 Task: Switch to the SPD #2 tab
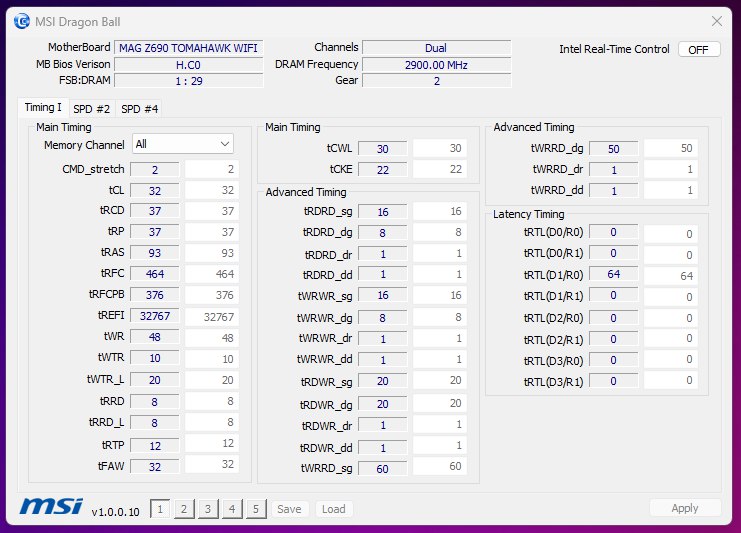click(x=92, y=109)
